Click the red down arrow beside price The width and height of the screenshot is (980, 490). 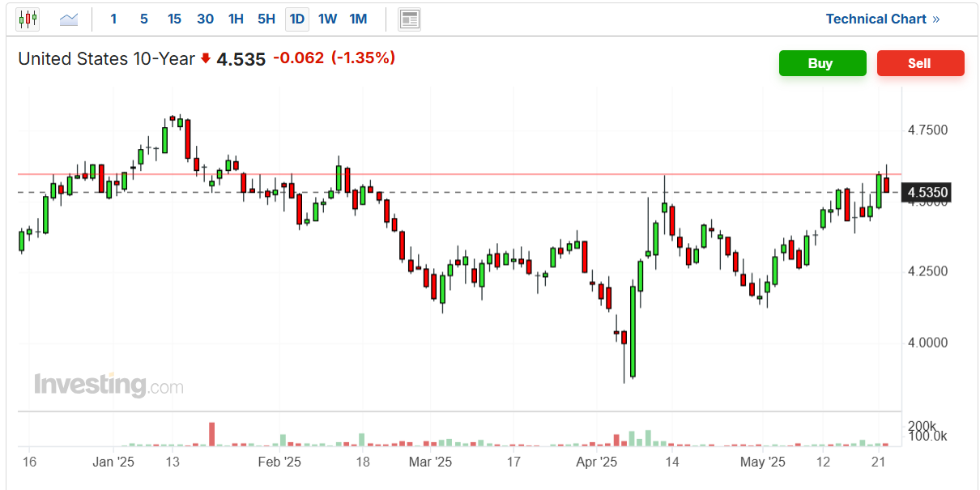click(206, 58)
